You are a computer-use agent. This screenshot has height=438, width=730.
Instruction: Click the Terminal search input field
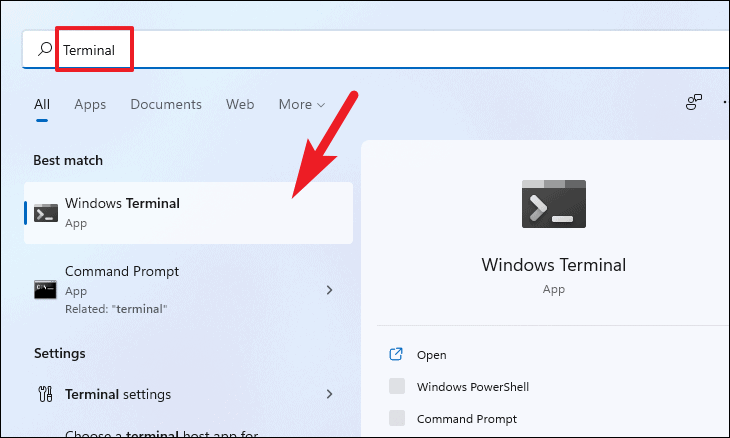375,49
